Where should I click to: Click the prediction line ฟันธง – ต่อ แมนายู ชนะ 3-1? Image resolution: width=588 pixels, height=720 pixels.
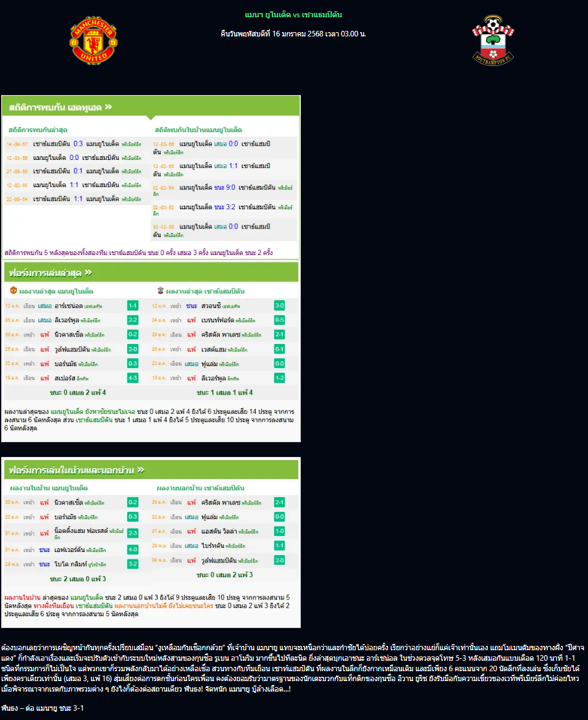coord(42,708)
